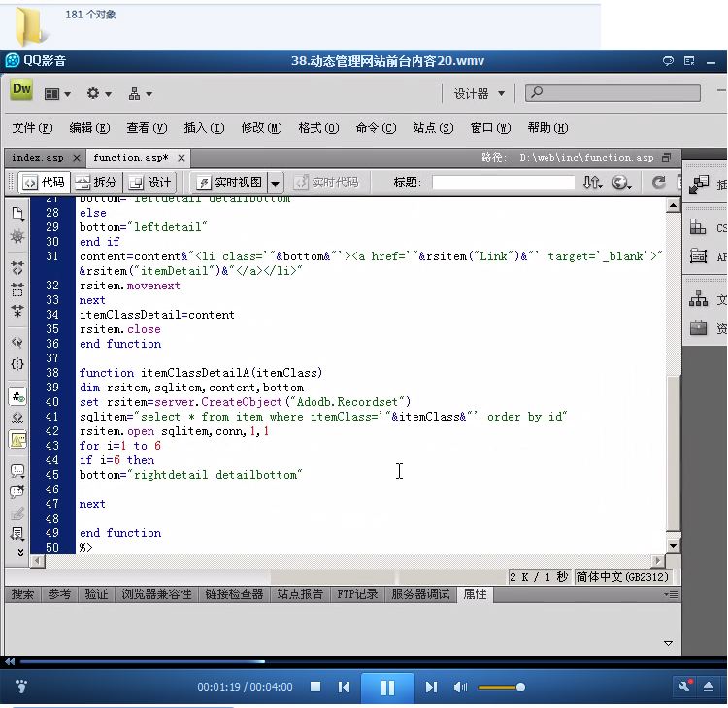
Task: Open the 插入(I) menu
Action: click(x=204, y=128)
